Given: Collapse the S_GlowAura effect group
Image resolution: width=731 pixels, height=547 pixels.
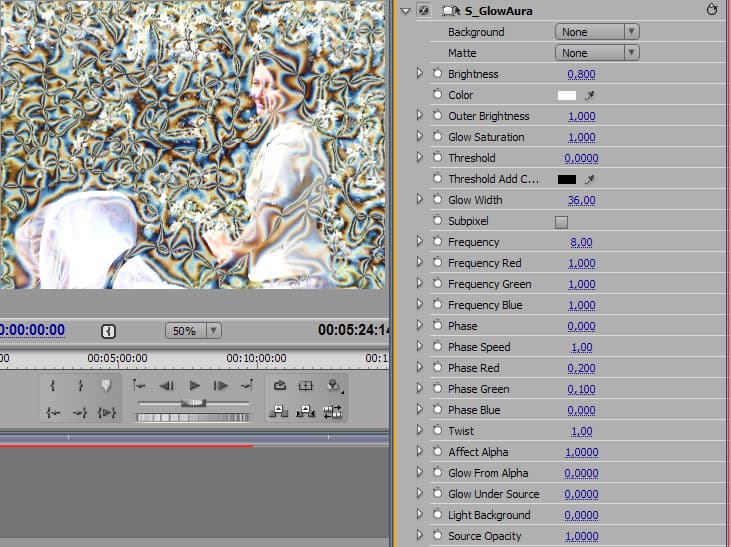Looking at the screenshot, I should 405,11.
